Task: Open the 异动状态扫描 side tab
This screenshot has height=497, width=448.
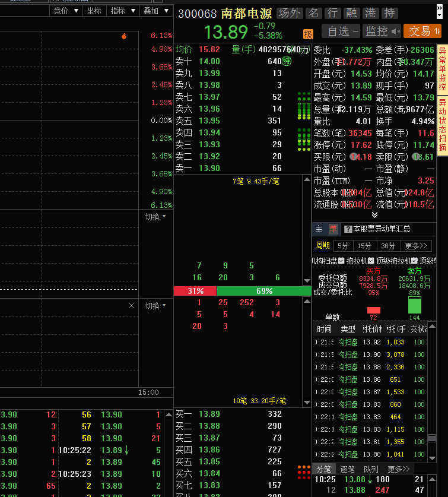Action: coord(442,125)
